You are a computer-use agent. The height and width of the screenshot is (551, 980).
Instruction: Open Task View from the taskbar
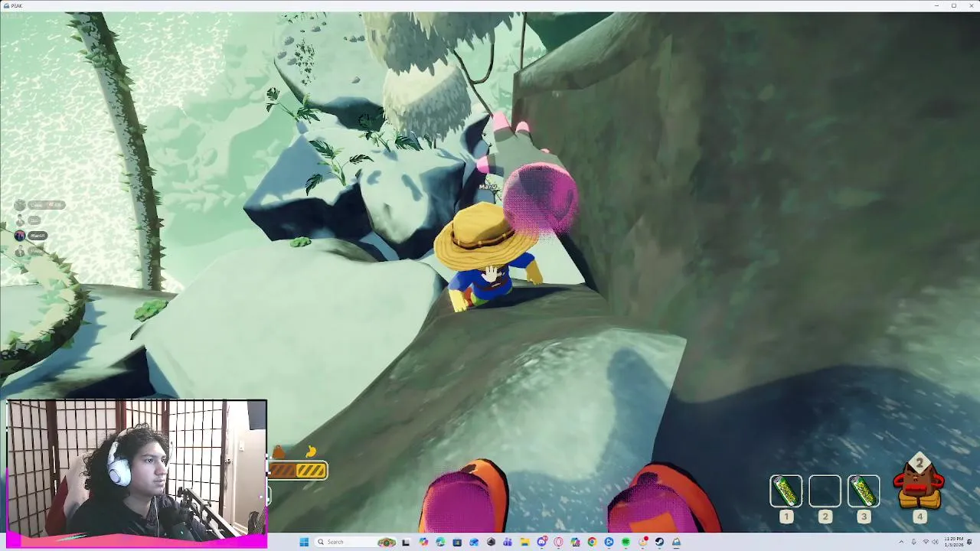(406, 542)
